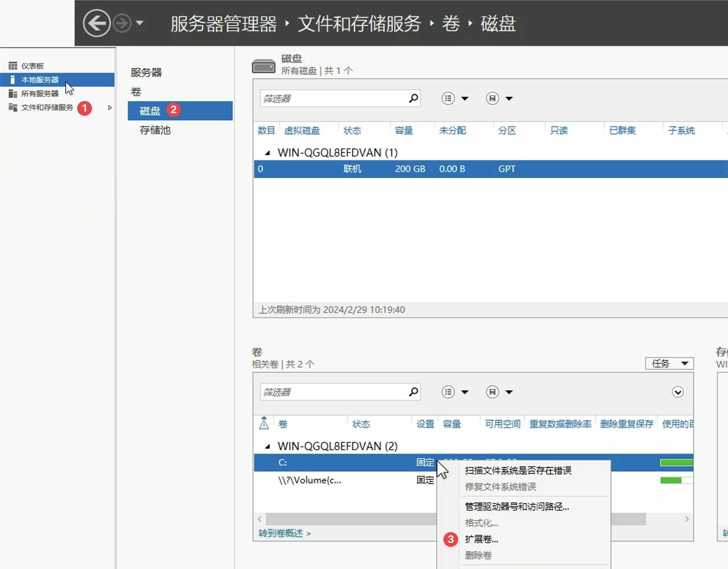Click the search magnifier in volumes filter
728x569 pixels.
(413, 392)
